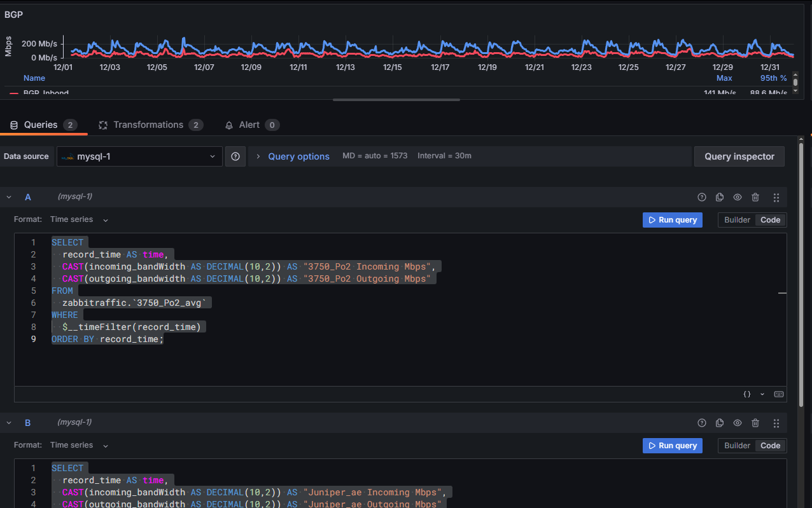The height and width of the screenshot is (508, 812).
Task: Click the query name A label
Action: pos(27,197)
